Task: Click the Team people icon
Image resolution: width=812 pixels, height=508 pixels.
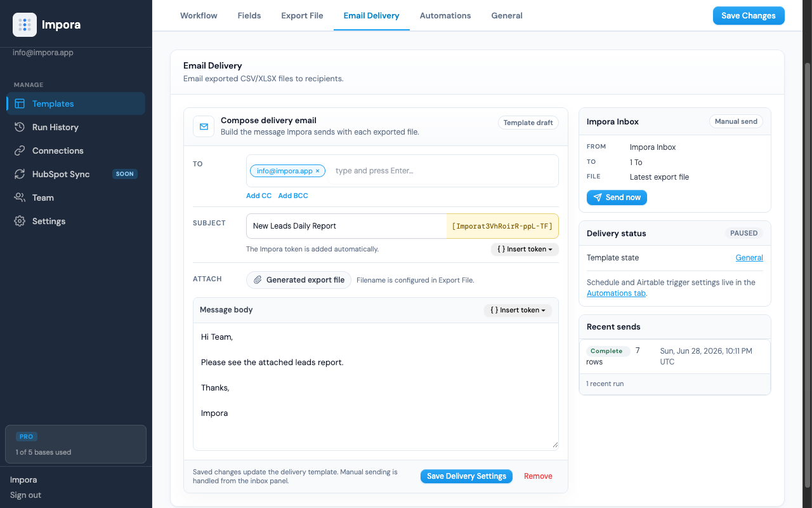Action: (x=20, y=197)
